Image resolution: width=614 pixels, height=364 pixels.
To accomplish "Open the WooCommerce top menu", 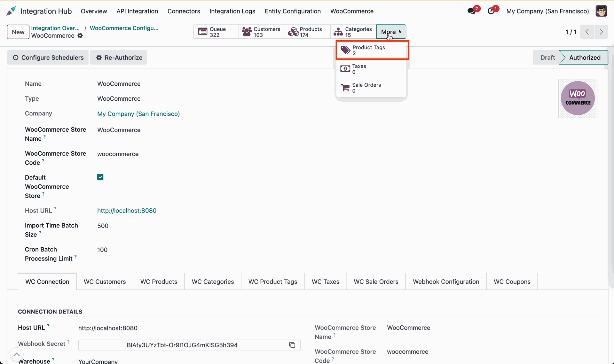I will (x=352, y=11).
